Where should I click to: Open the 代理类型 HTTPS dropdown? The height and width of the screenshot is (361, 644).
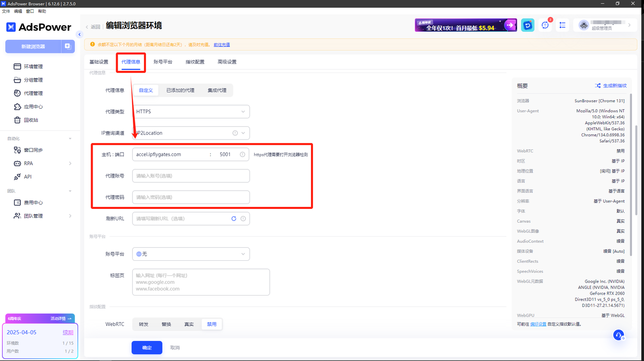click(191, 111)
